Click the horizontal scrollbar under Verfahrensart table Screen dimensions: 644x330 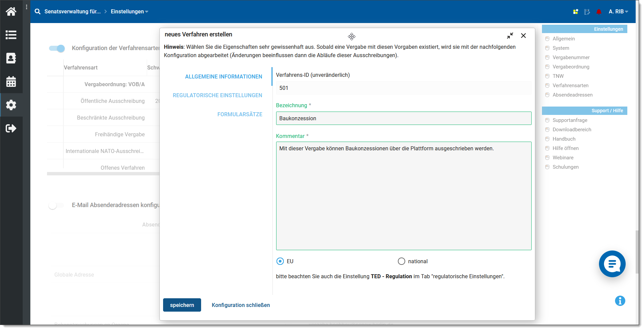pyautogui.click(x=103, y=174)
